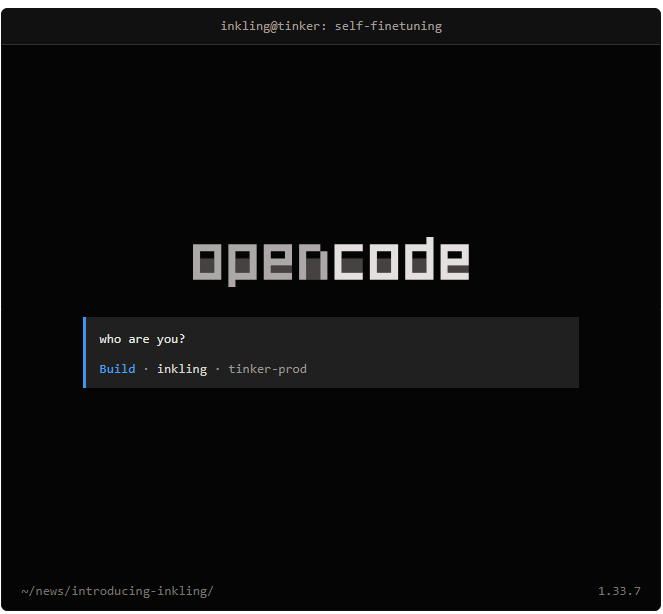Click the final 'e' of the opencode logo
The height and width of the screenshot is (614, 663).
(455, 262)
